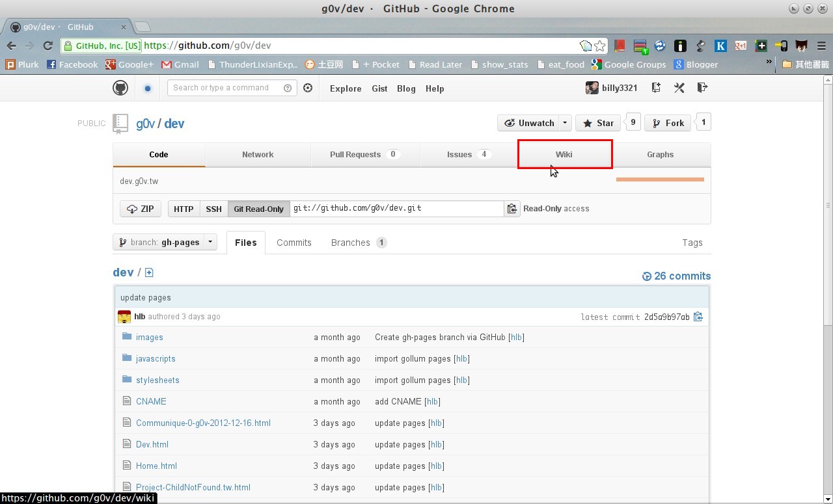
Task: Open the images folder
Action: coord(150,337)
